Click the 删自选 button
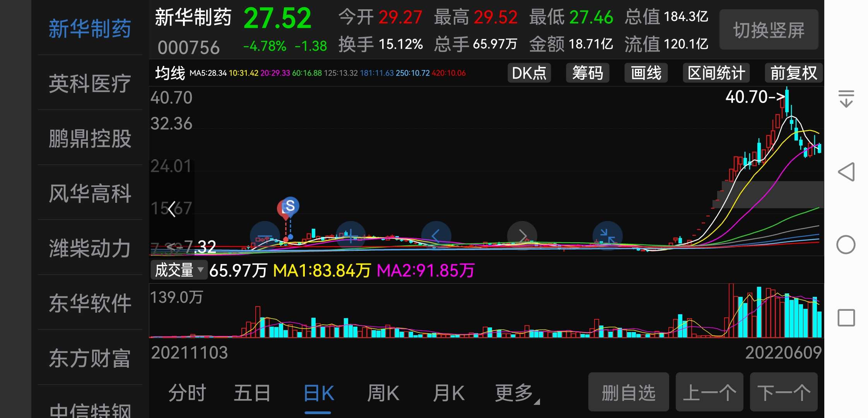The image size is (868, 418). coord(629,392)
